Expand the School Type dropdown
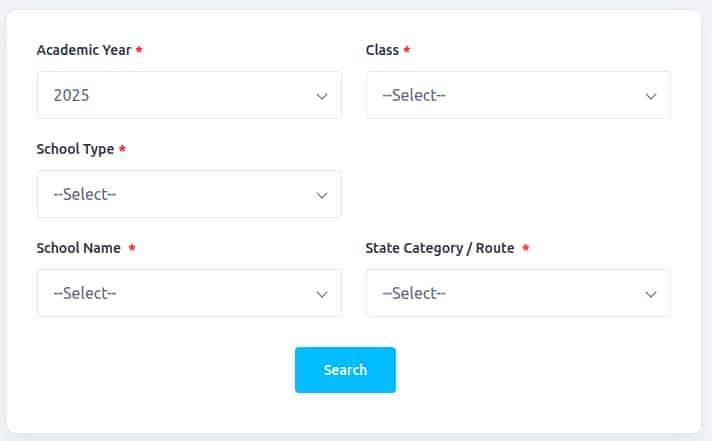Image resolution: width=712 pixels, height=441 pixels. 189,194
